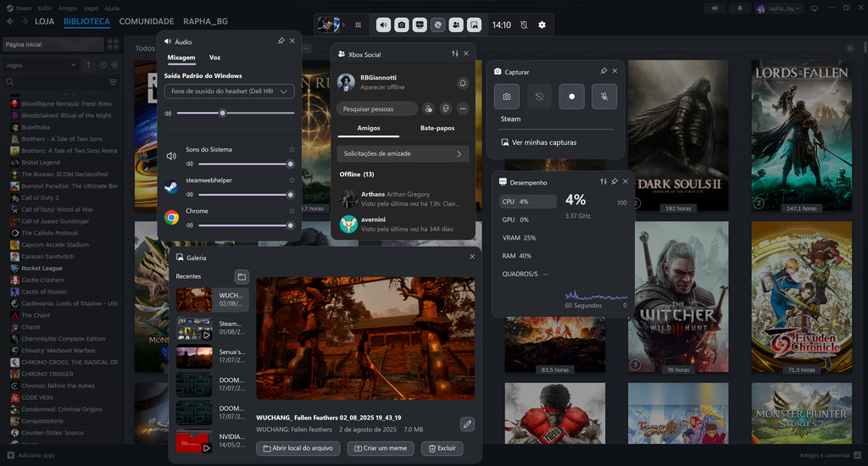Adjust the master output volume slider
This screenshot has height=466, width=868.
click(x=236, y=113)
